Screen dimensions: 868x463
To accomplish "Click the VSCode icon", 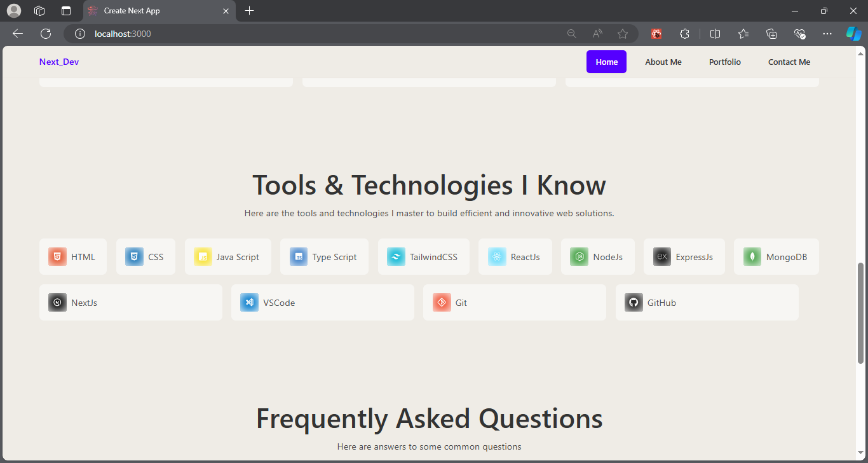I will [x=249, y=303].
